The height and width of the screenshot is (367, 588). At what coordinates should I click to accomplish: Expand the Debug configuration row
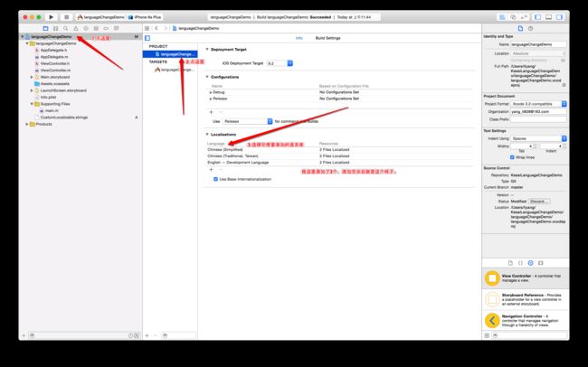(x=211, y=92)
